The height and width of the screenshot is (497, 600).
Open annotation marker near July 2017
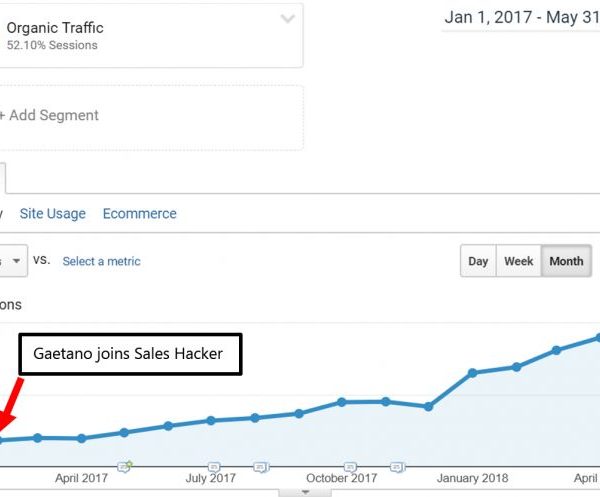pyautogui.click(x=214, y=466)
